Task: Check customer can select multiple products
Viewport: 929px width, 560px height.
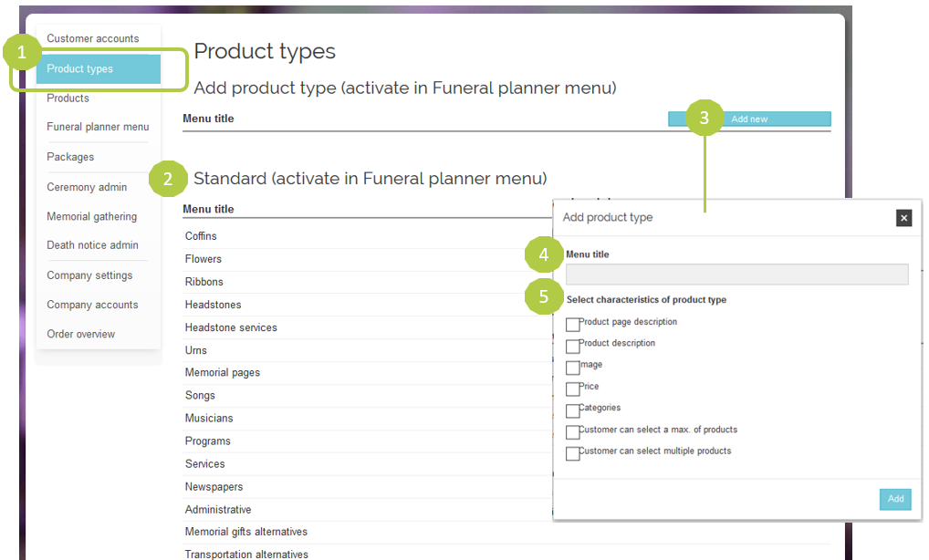Action: click(x=573, y=454)
